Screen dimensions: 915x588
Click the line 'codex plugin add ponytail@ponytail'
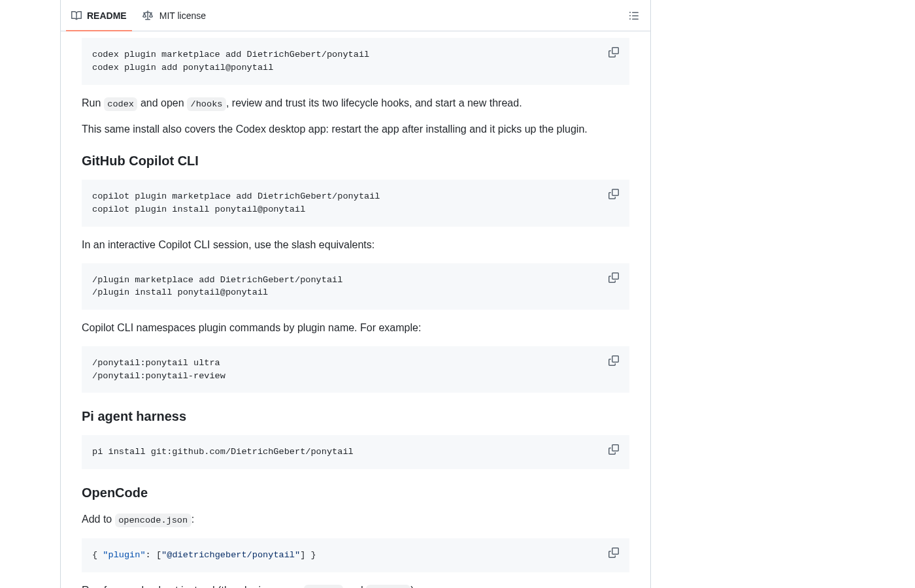point(183,67)
